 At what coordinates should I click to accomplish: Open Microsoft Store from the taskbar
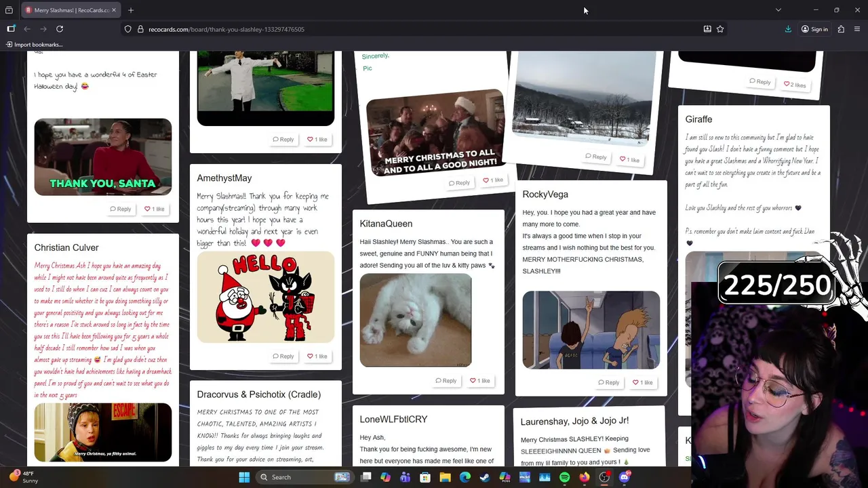(425, 477)
